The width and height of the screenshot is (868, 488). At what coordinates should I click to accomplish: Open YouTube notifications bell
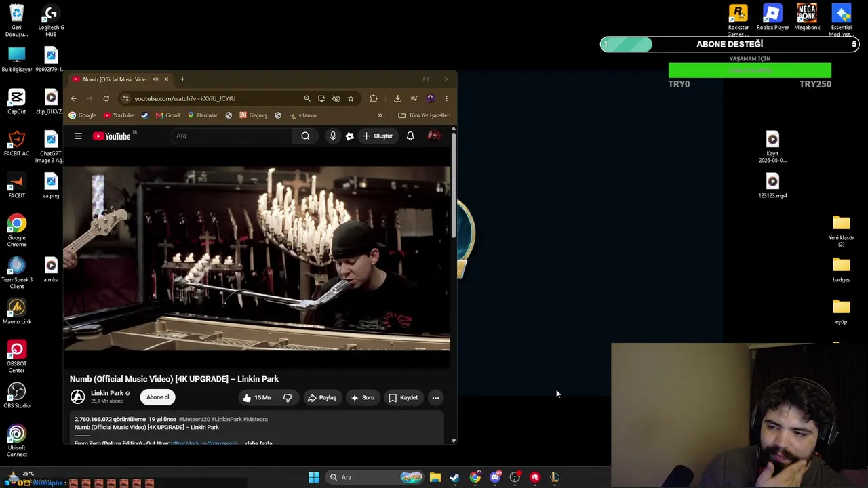point(410,136)
